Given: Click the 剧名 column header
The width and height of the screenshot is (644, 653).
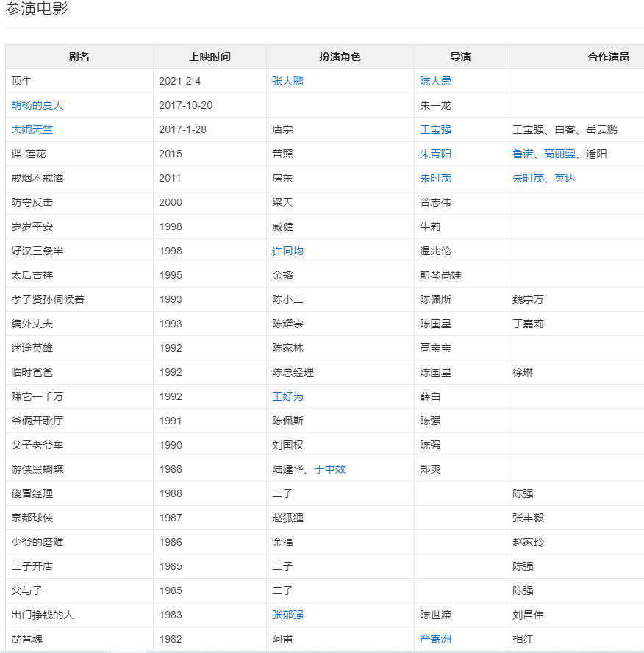Looking at the screenshot, I should tap(79, 57).
